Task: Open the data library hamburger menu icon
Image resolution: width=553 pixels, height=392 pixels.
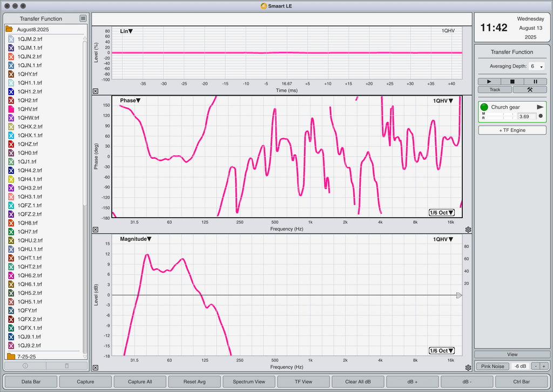Action: tap(83, 18)
